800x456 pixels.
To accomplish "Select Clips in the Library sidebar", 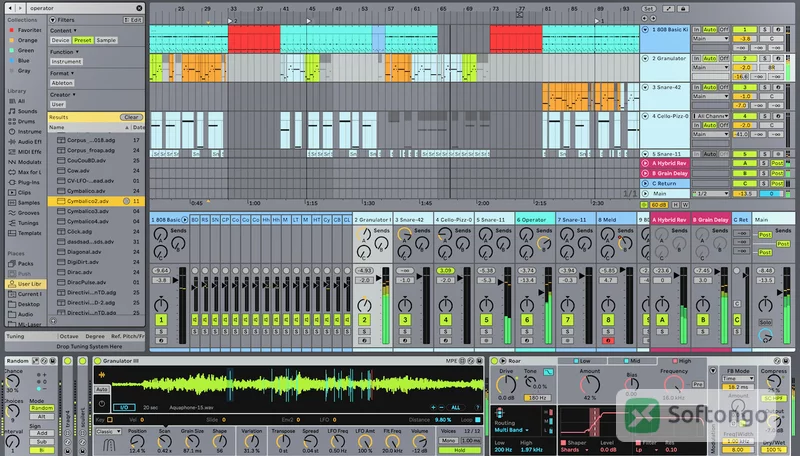I will (24, 192).
